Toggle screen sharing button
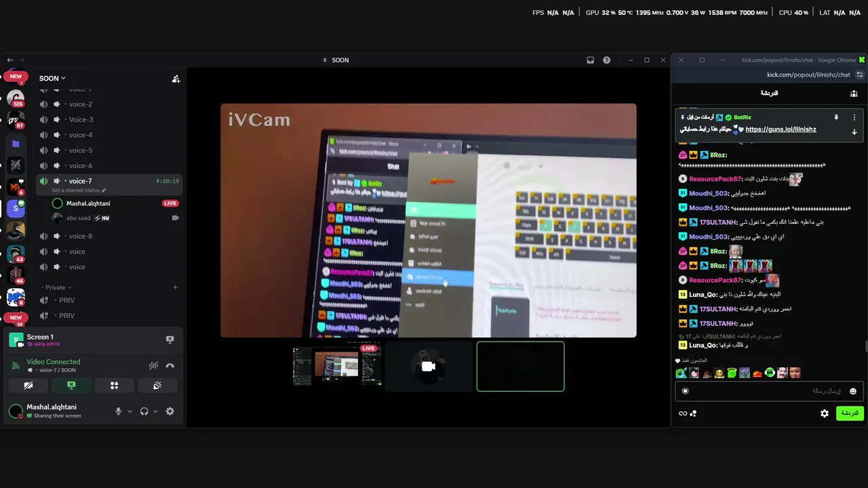This screenshot has width=868, height=488. [71, 386]
